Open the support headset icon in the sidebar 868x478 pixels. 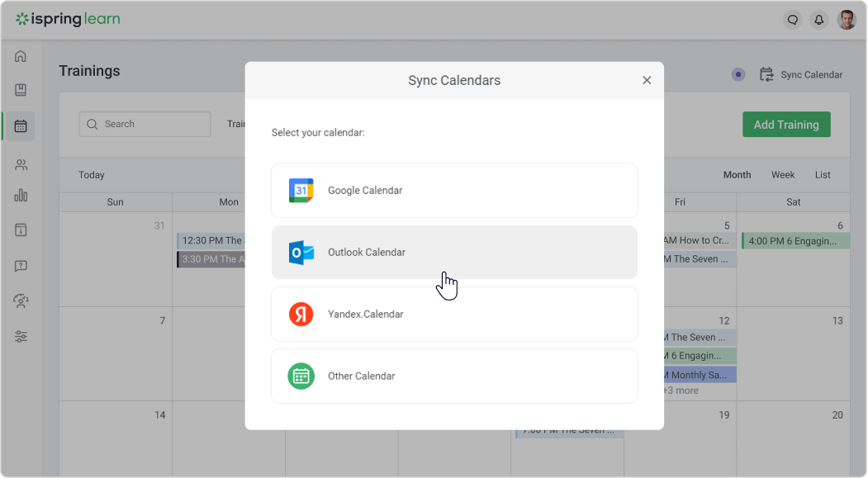tap(21, 301)
